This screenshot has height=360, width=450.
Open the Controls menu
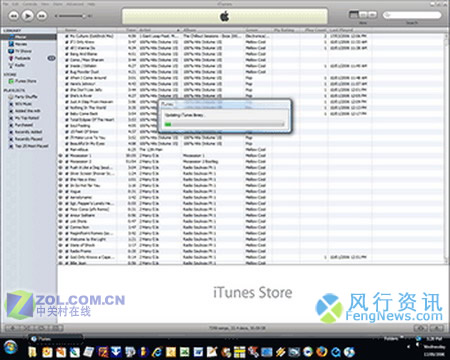(30, 4)
